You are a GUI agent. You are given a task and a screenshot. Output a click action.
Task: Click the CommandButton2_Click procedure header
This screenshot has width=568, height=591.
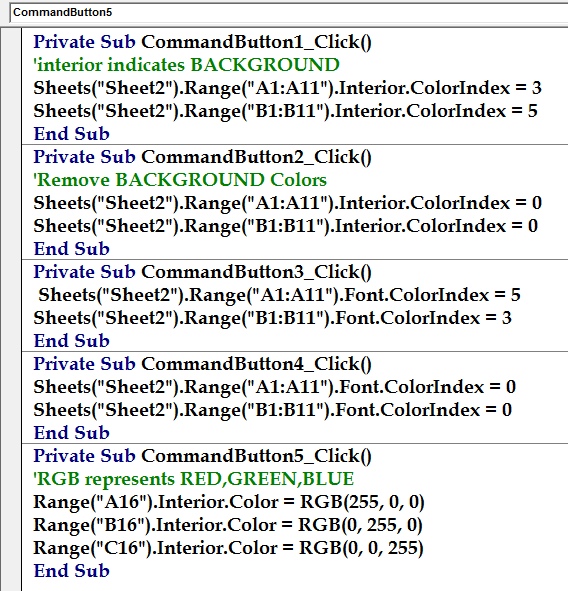click(x=202, y=157)
